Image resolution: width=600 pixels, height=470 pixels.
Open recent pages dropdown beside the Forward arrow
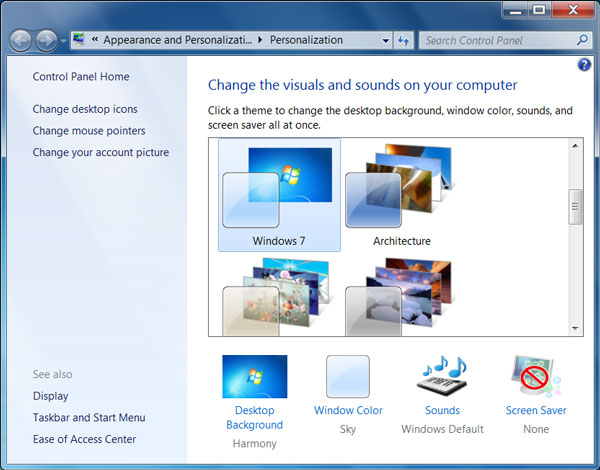tap(63, 41)
